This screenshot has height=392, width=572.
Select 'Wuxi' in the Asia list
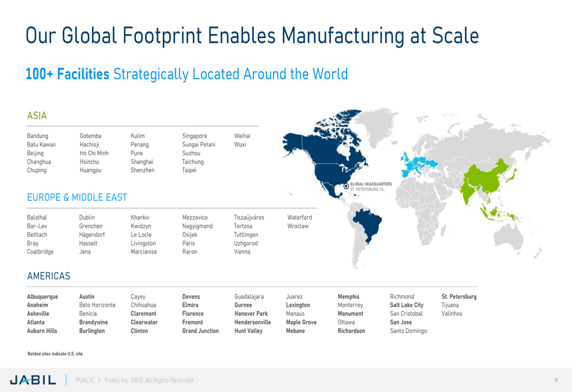pos(240,145)
